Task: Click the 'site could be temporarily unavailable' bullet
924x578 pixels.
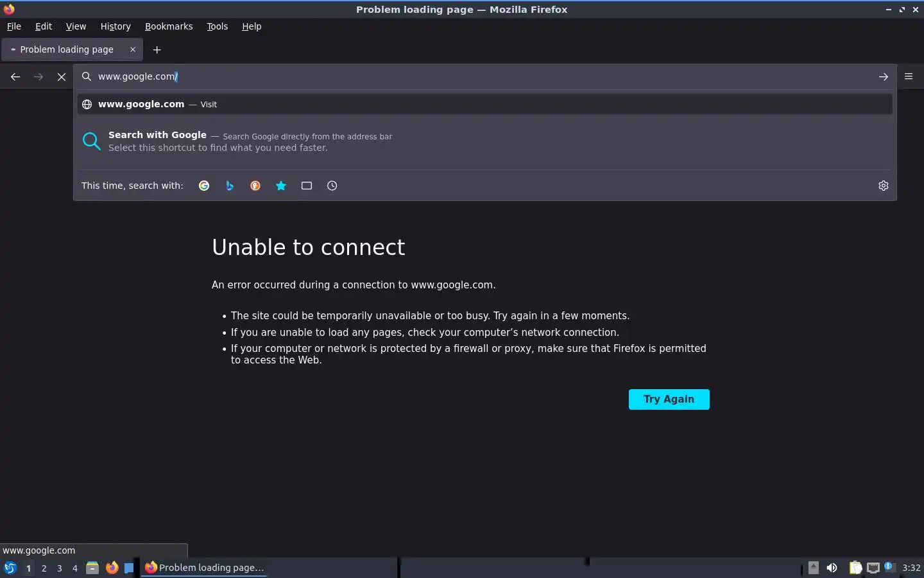Action: [x=430, y=316]
